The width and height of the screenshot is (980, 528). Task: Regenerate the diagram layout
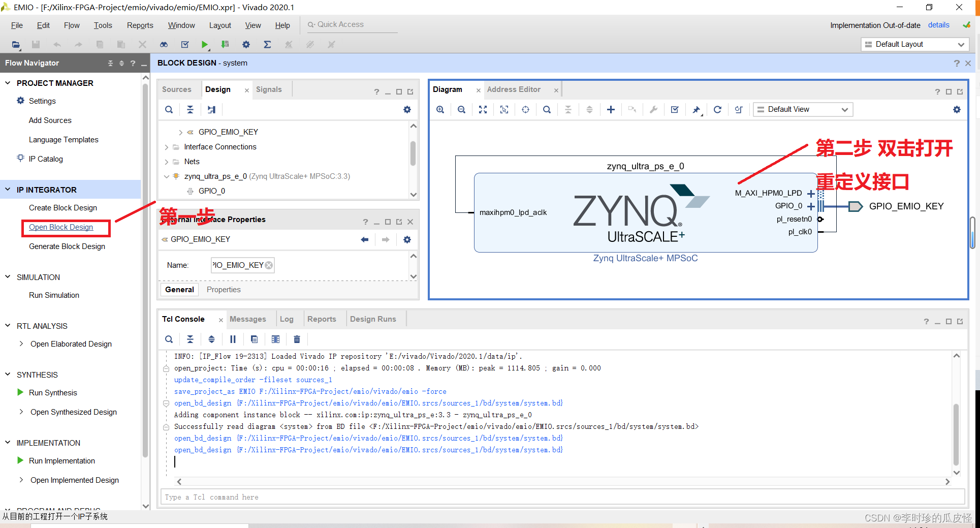click(x=717, y=109)
